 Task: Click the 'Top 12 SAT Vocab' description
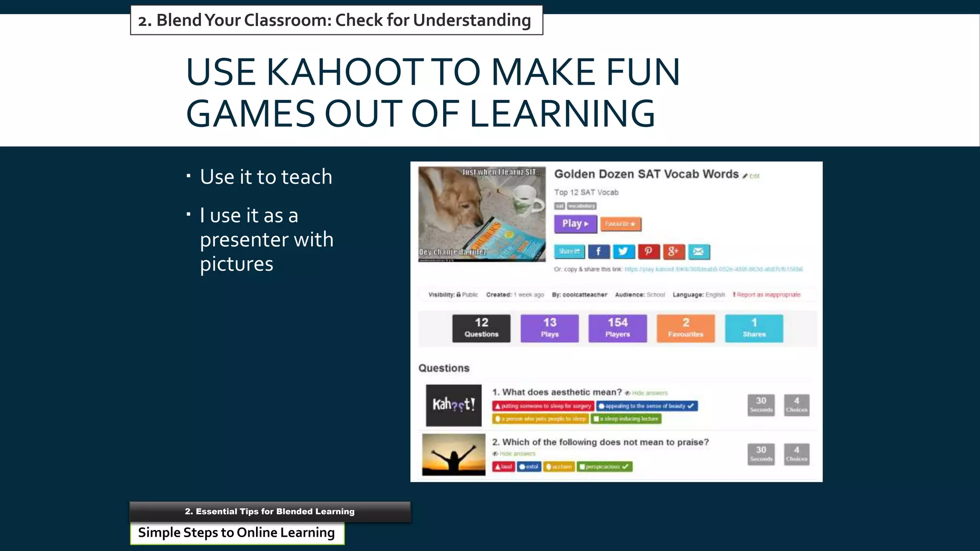[x=586, y=192]
